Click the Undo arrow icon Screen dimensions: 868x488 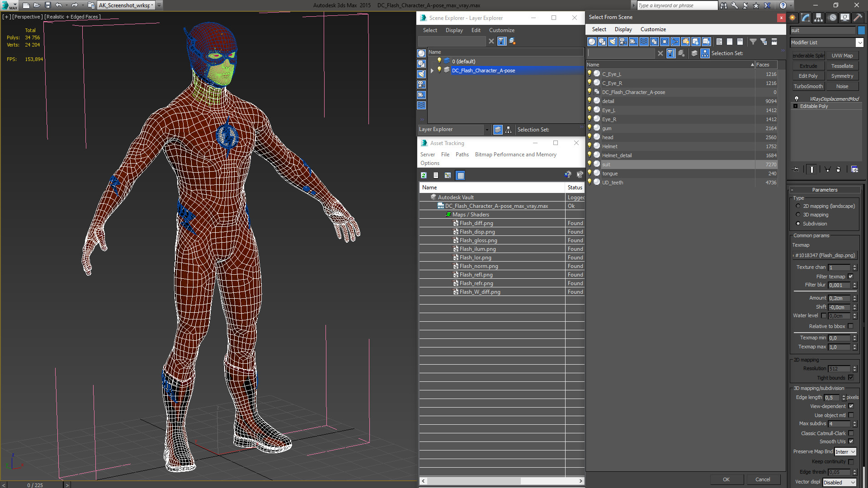point(58,5)
